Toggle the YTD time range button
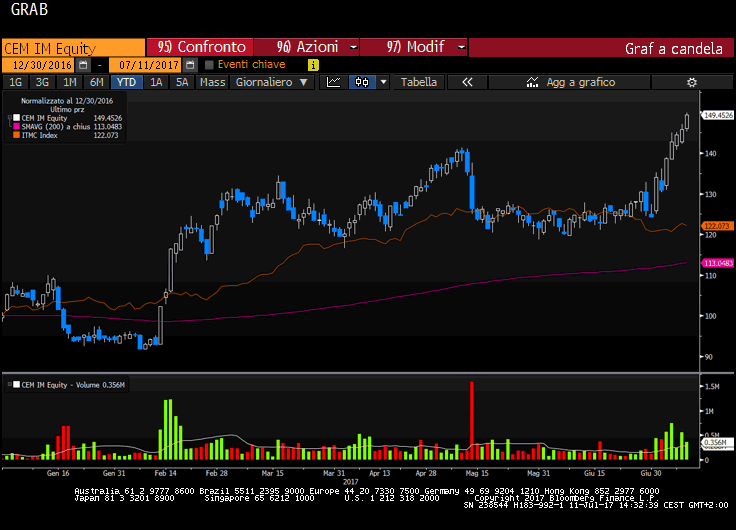 point(125,82)
